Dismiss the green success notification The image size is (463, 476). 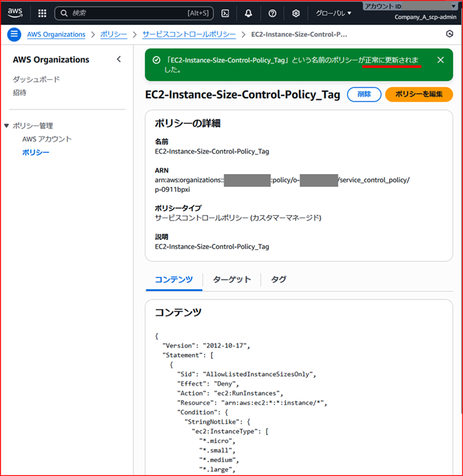coord(441,60)
